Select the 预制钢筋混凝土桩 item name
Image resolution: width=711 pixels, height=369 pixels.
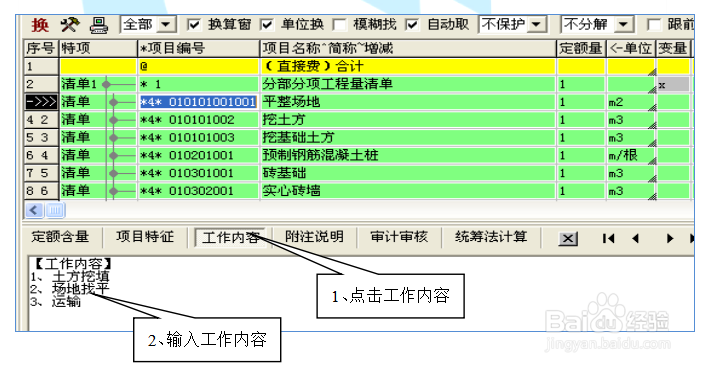coord(320,155)
